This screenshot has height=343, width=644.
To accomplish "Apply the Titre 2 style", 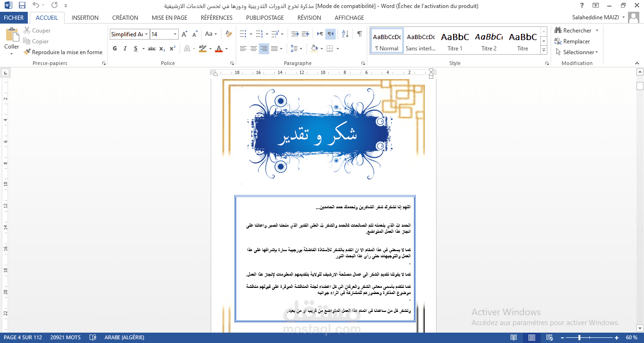I will coord(489,41).
